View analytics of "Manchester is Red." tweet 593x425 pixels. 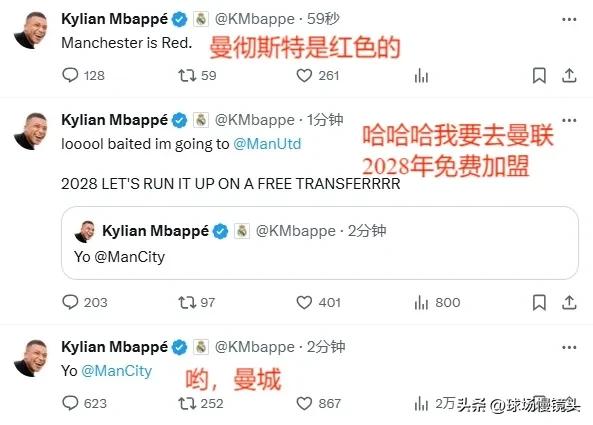pos(421,76)
